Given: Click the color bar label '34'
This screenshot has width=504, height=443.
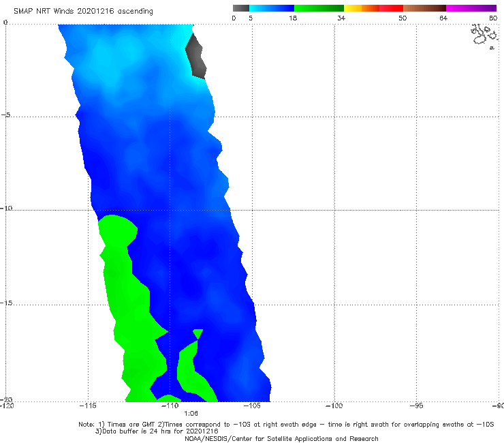Looking at the screenshot, I should [341, 18].
